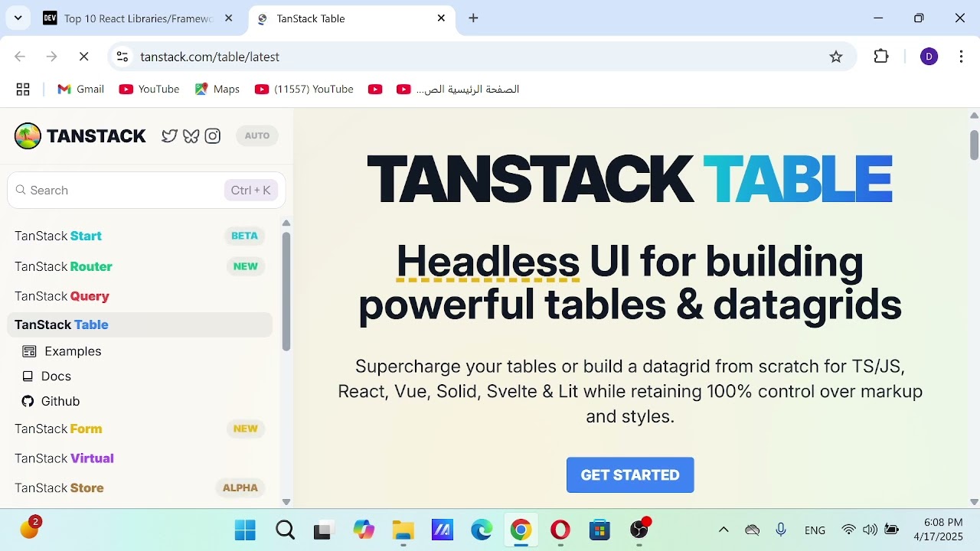Switch to Top 10 React Libraries tab

pos(138,18)
